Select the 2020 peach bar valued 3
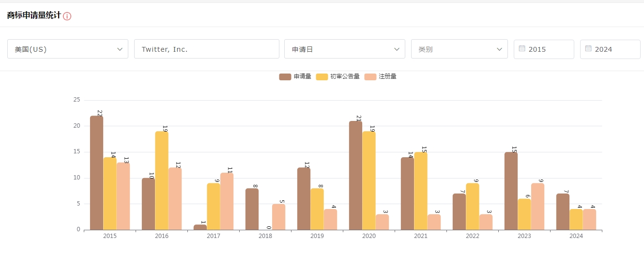 click(382, 222)
